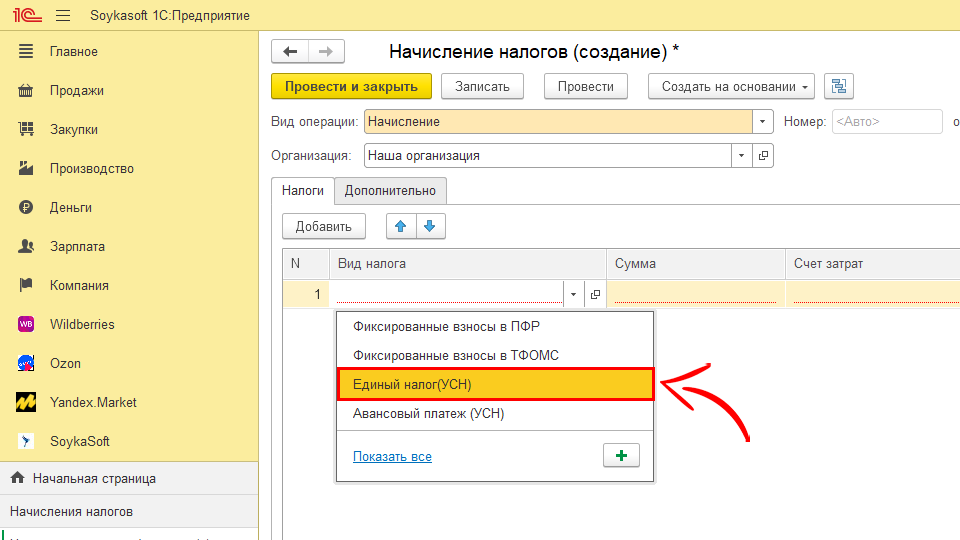
Task: Click the Компания flag icon
Action: (26, 285)
